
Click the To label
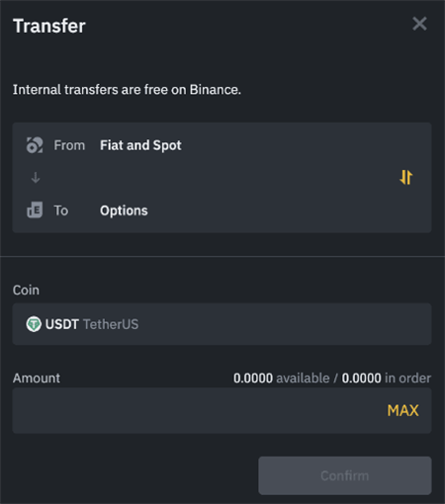point(61,210)
